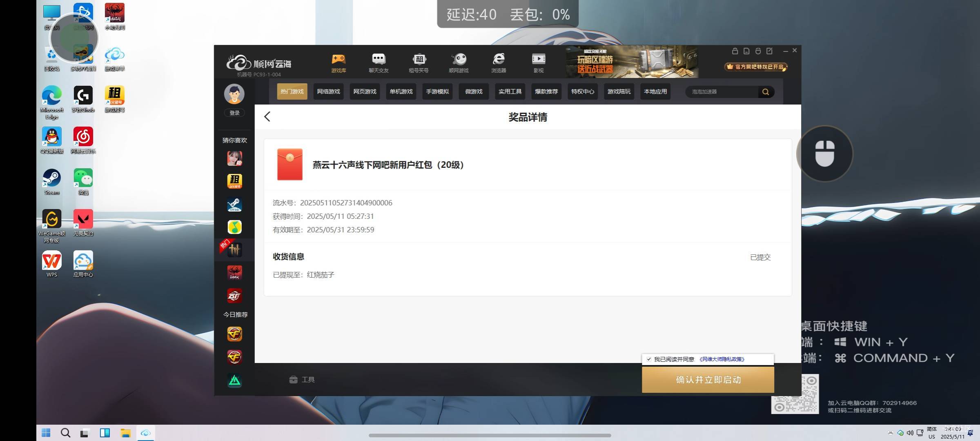Select the 热门游戏 tab
Screen dimensions: 980x441
[292, 91]
